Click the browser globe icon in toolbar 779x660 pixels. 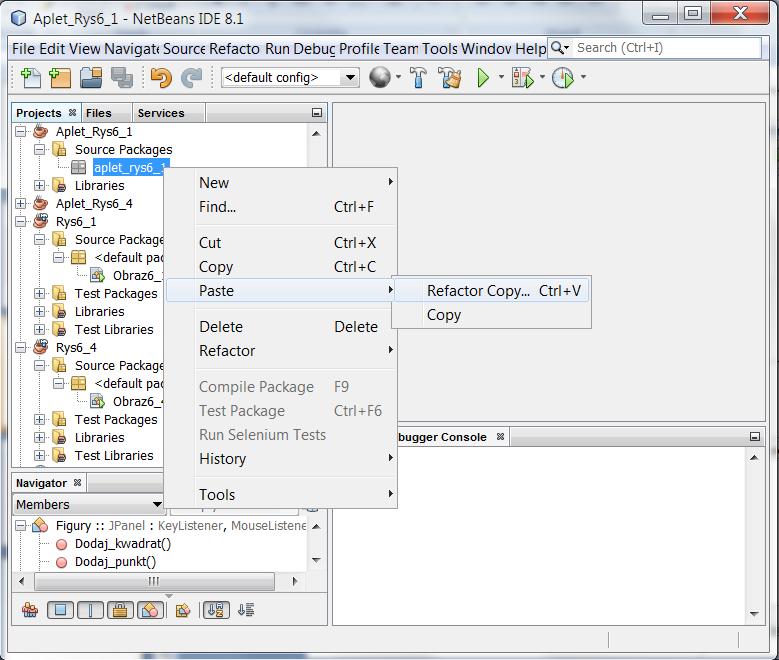380,78
